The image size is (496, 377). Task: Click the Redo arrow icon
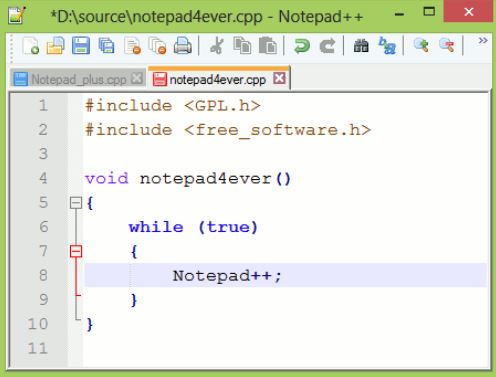click(327, 46)
